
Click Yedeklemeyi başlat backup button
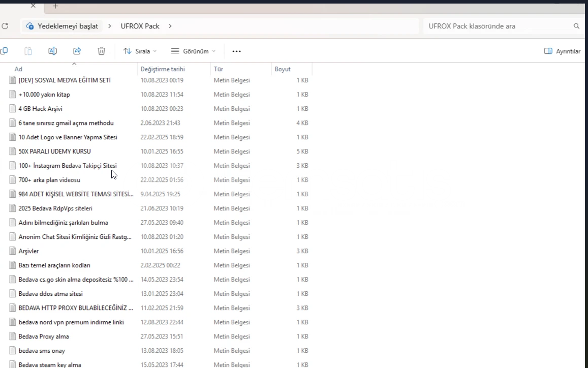point(62,26)
